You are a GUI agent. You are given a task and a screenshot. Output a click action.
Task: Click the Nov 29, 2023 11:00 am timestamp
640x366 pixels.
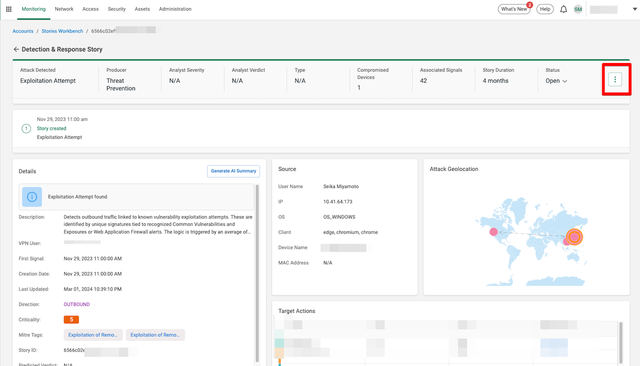tap(62, 120)
